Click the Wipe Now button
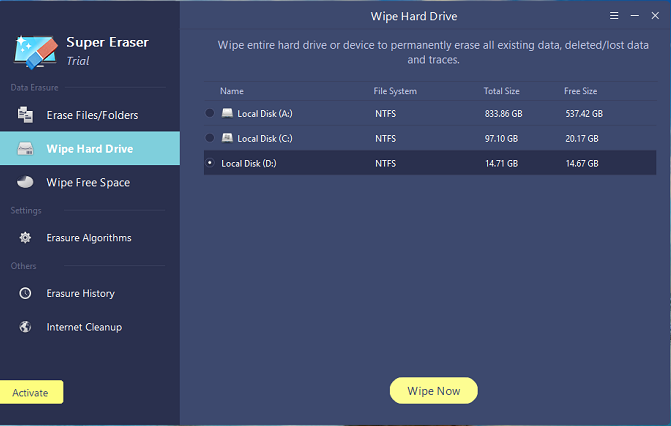Viewport: 671px width, 426px height. tap(433, 390)
